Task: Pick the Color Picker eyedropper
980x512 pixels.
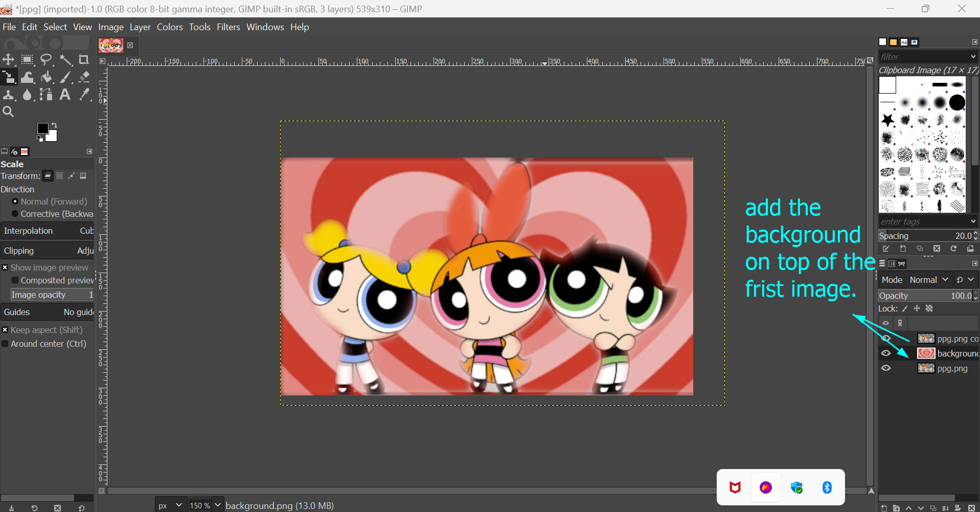Action: tap(84, 95)
